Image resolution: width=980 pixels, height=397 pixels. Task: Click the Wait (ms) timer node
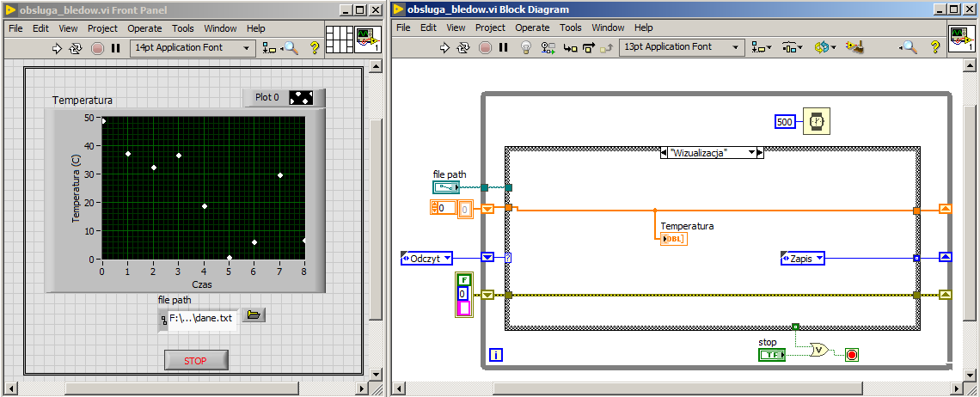(816, 122)
